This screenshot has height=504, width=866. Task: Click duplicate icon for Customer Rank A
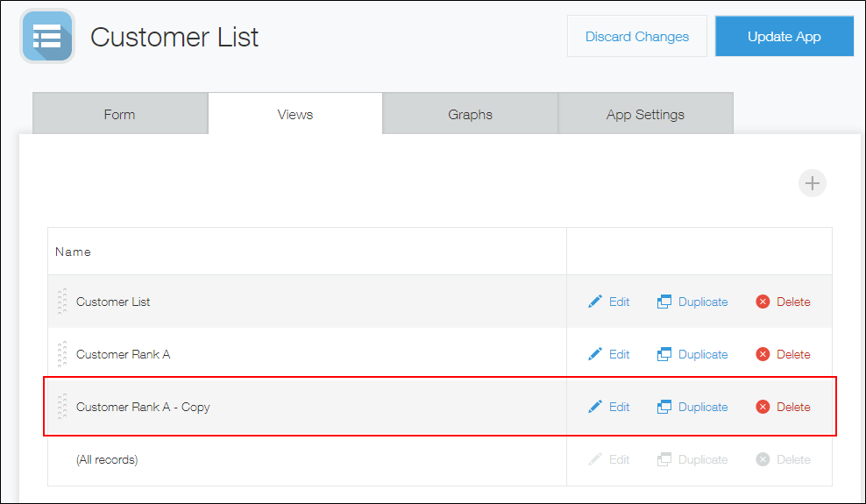coord(664,354)
